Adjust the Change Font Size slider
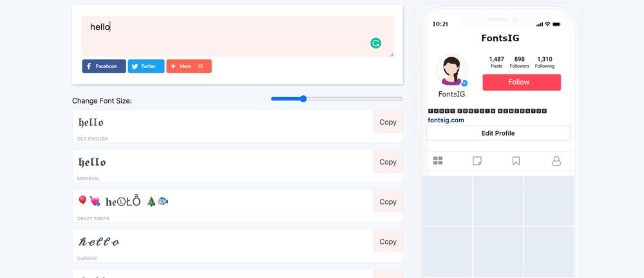This screenshot has height=278, width=644. [337, 98]
